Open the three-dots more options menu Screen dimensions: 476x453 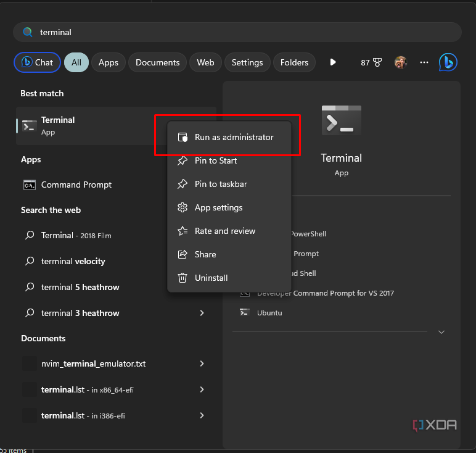point(424,62)
